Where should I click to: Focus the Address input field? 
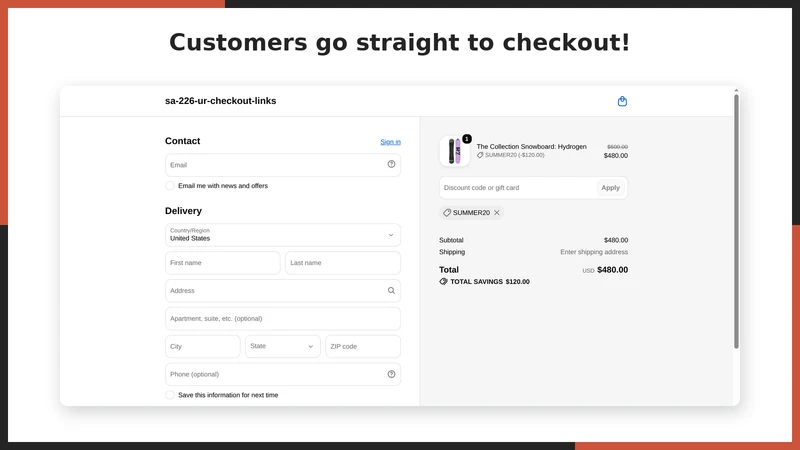(x=283, y=291)
